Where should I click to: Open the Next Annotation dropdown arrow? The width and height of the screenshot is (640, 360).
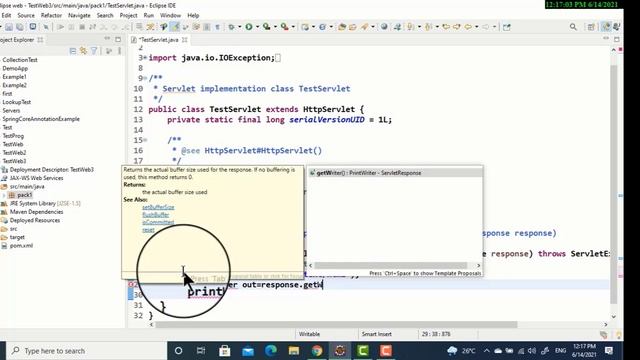419,27
